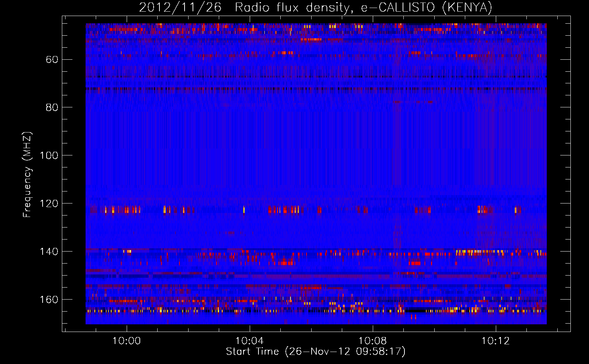Click the 80 frequency tick label
589x364 pixels.
pyautogui.click(x=52, y=108)
